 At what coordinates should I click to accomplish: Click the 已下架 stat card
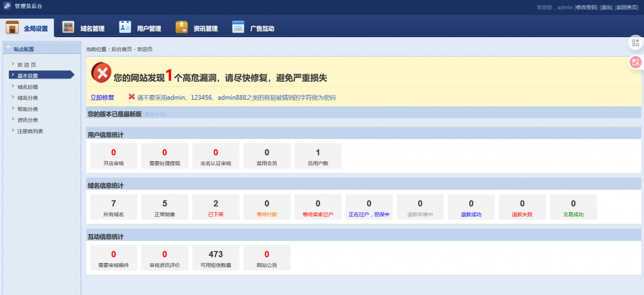coord(216,207)
